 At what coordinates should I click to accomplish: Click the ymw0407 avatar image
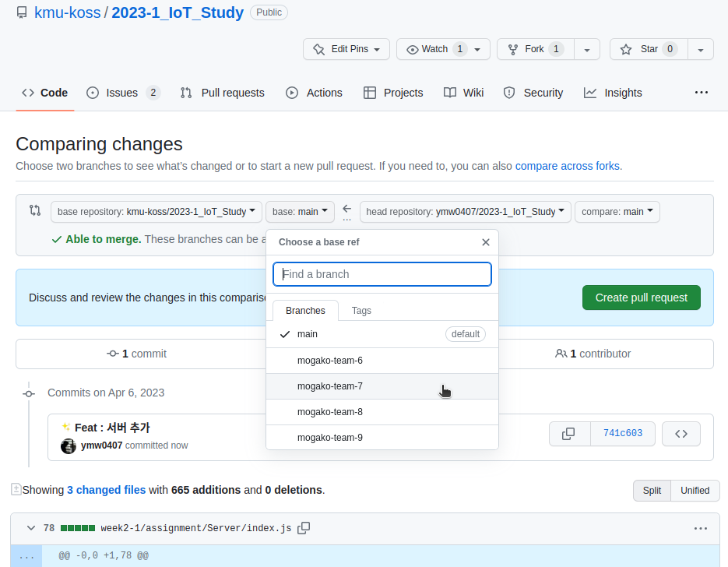point(69,445)
